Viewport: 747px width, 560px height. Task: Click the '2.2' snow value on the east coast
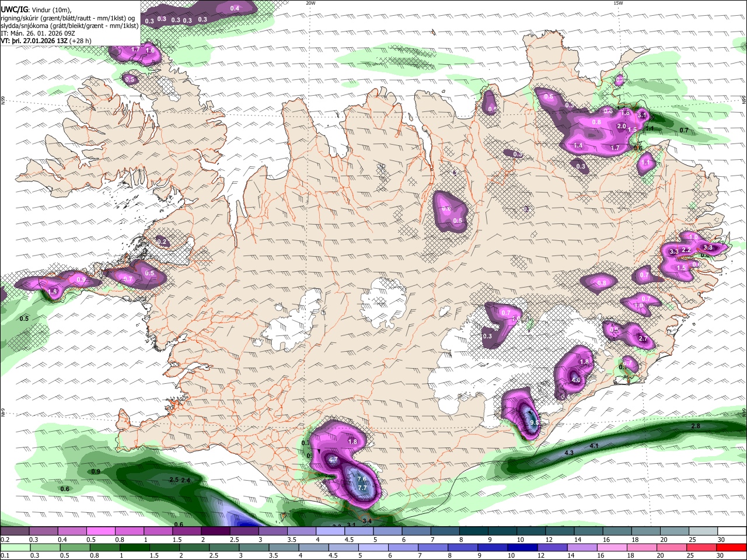coord(686,250)
